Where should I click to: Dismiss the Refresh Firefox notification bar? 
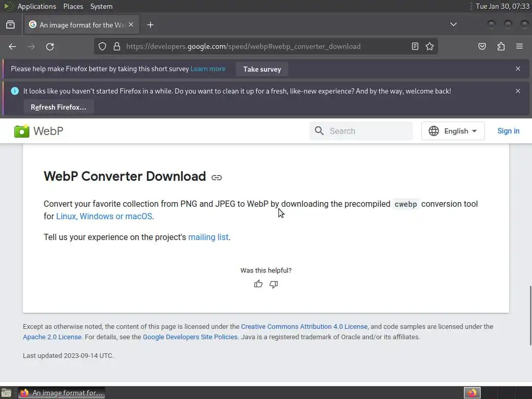(x=518, y=91)
